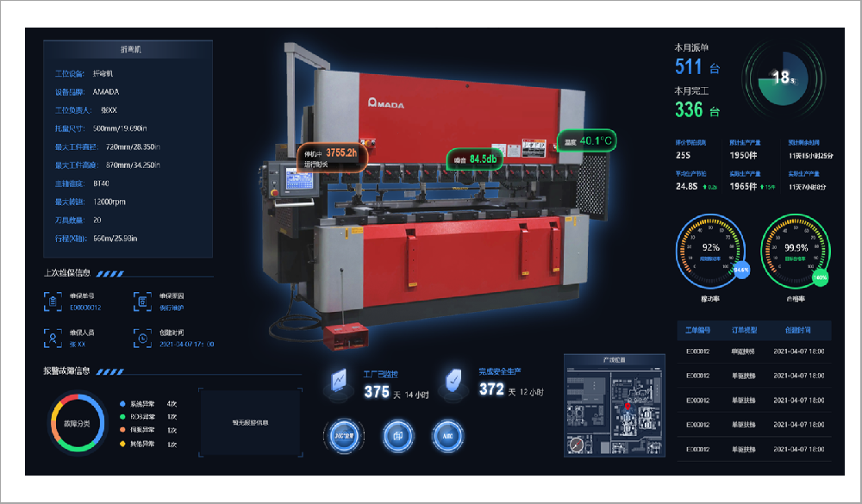Click the 维保单号 clipboard icon
This screenshot has width=862, height=504.
pos(53,302)
